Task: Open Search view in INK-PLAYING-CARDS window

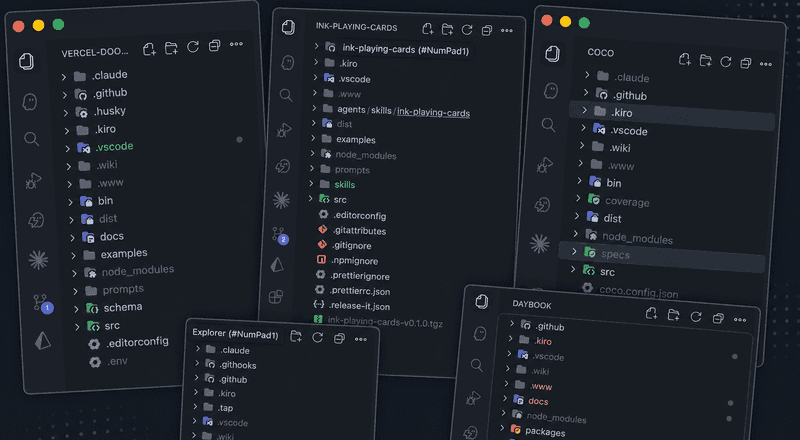Action: point(286,95)
